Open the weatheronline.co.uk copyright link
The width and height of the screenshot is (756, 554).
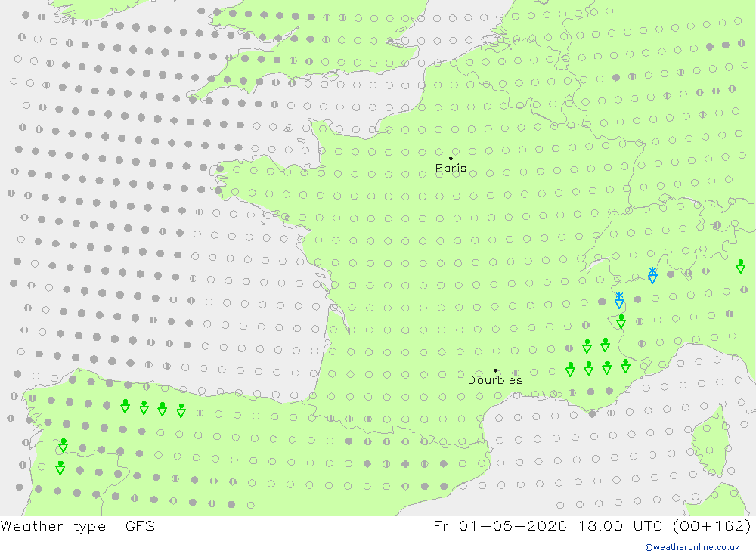point(692,547)
